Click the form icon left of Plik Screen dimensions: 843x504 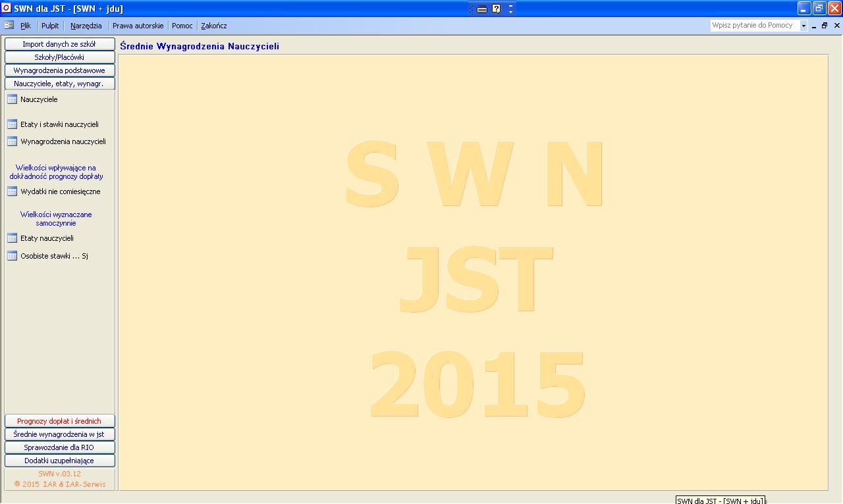click(x=9, y=26)
